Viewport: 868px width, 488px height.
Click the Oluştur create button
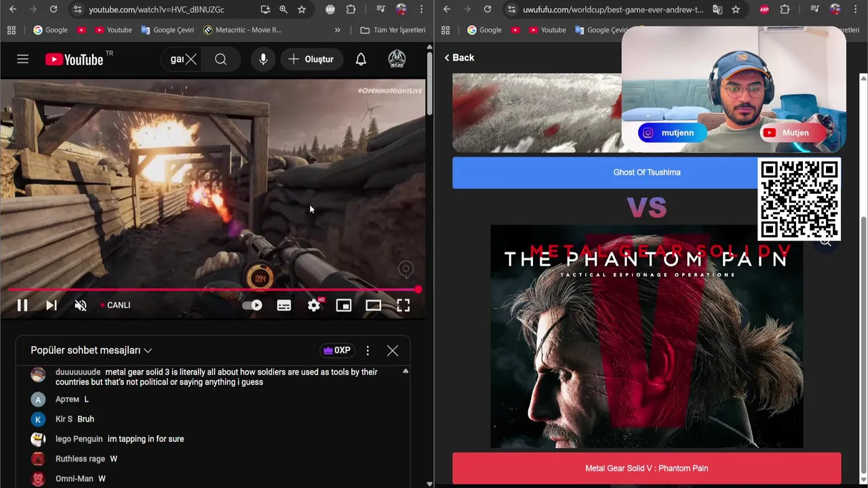(311, 59)
